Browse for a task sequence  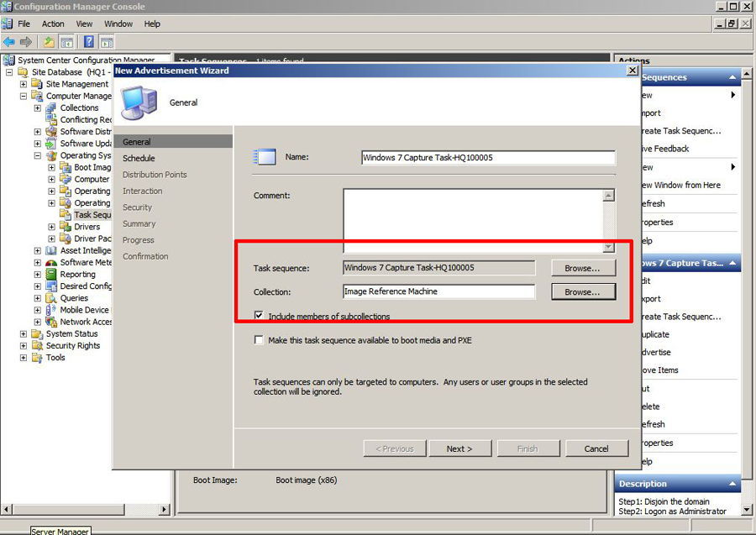click(584, 268)
